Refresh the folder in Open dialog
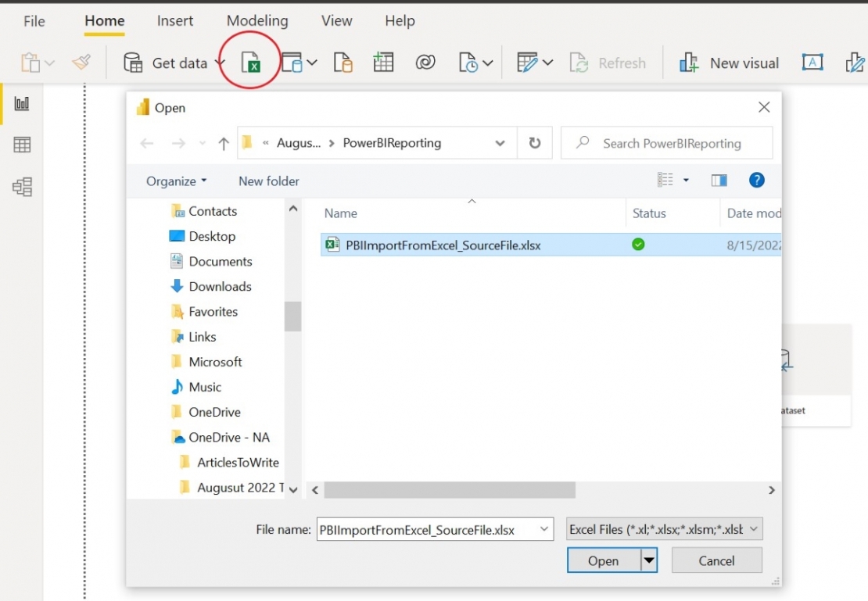The height and width of the screenshot is (601, 868). pos(535,143)
